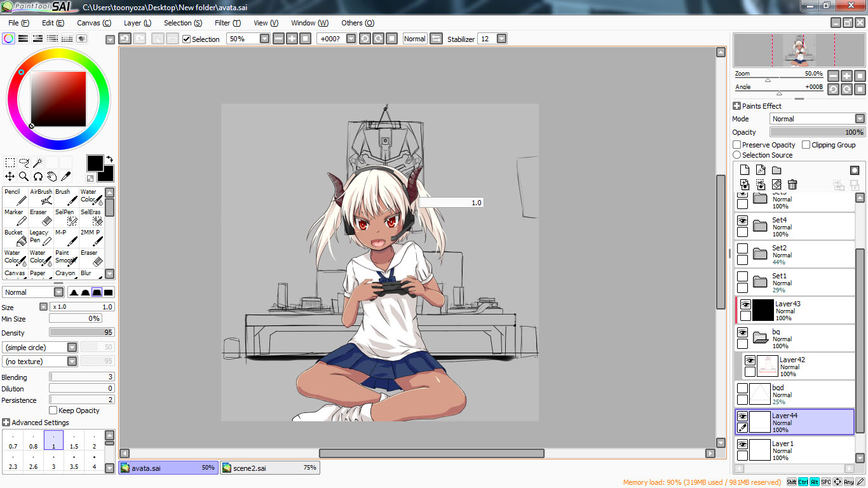Enable Clipping Group checkbox
The height and width of the screenshot is (488, 868).
[x=806, y=145]
